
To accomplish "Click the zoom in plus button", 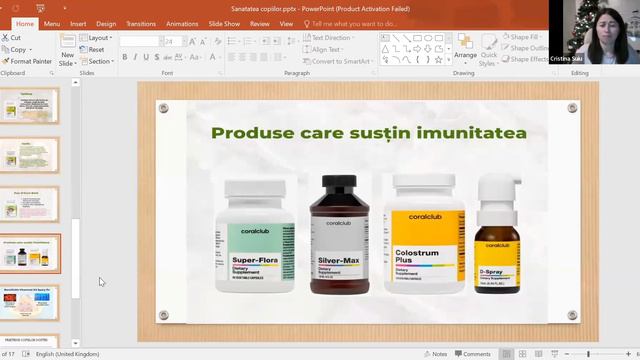I will click(x=628, y=354).
